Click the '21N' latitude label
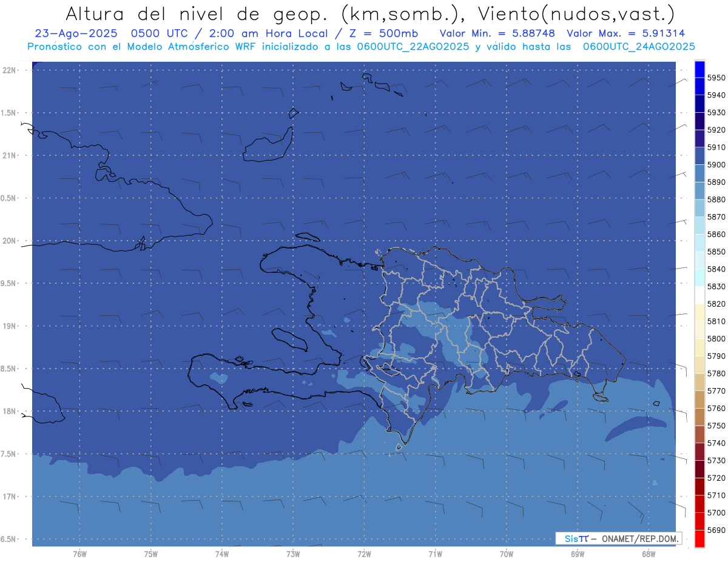The width and height of the screenshot is (728, 562). pos(10,156)
